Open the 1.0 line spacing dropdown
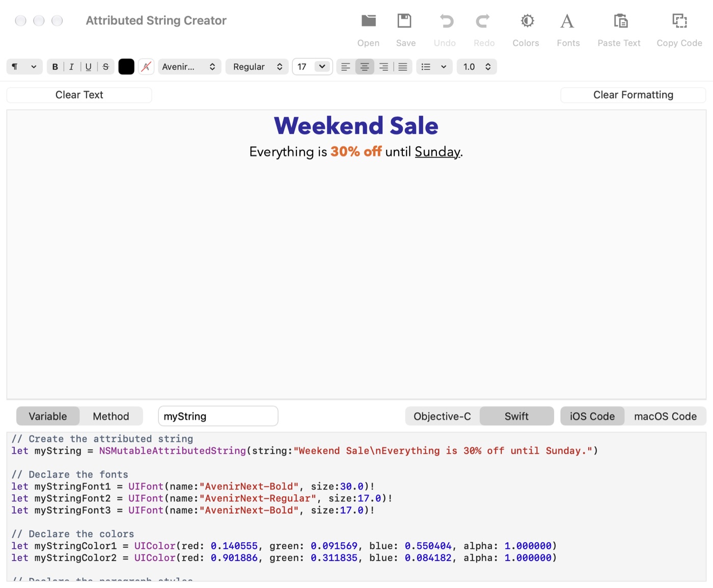713x588 pixels. click(477, 67)
